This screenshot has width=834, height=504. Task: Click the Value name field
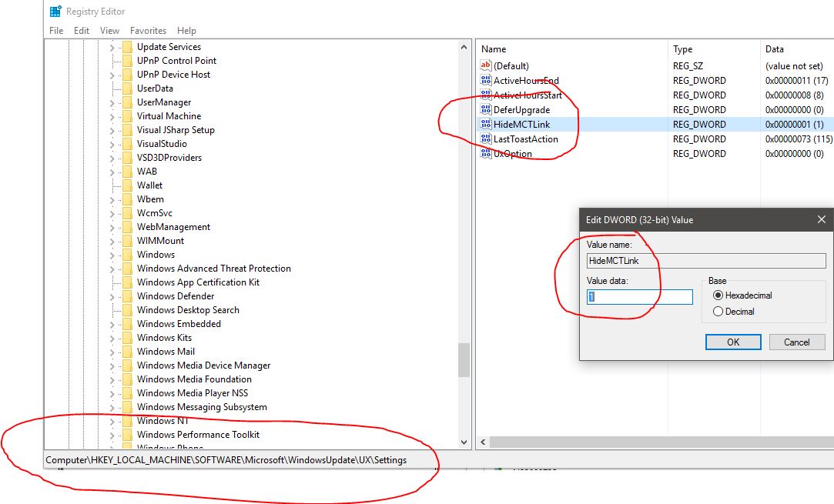tap(706, 261)
